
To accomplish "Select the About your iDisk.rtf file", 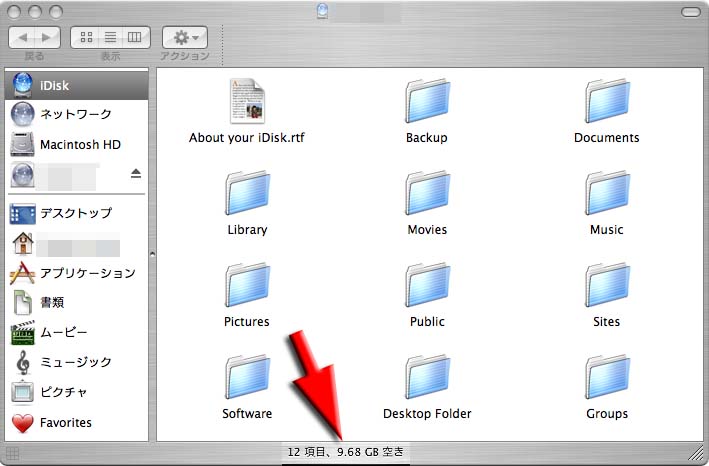I will [247, 101].
